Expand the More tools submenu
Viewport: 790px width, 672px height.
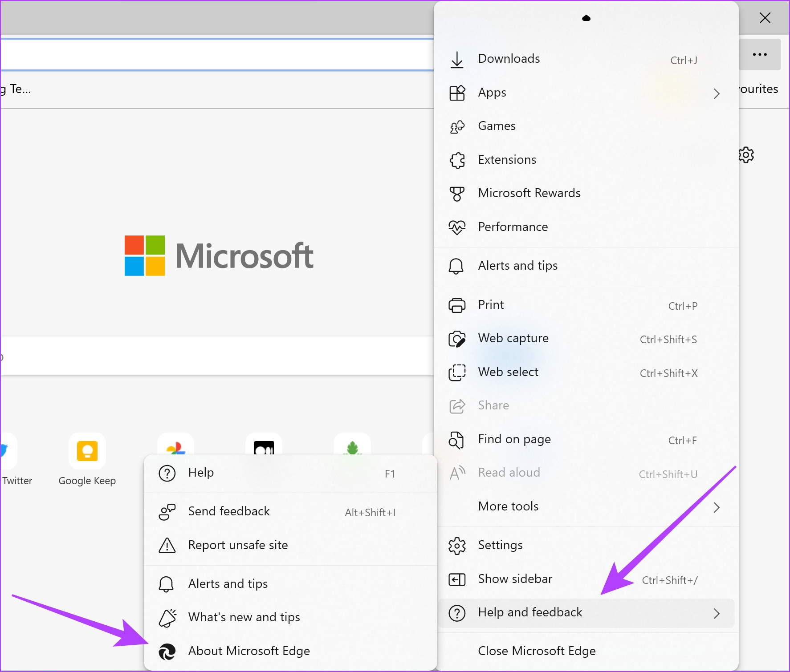[508, 506]
